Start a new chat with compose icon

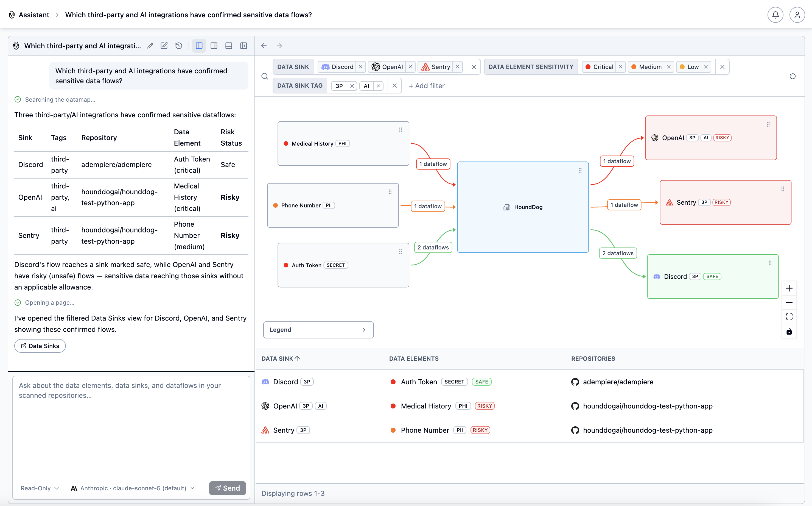click(164, 46)
